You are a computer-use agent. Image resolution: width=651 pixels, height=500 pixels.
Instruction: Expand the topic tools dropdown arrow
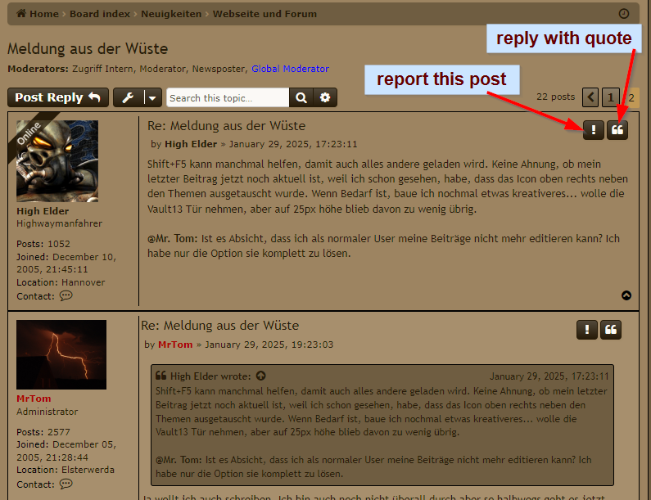(152, 97)
